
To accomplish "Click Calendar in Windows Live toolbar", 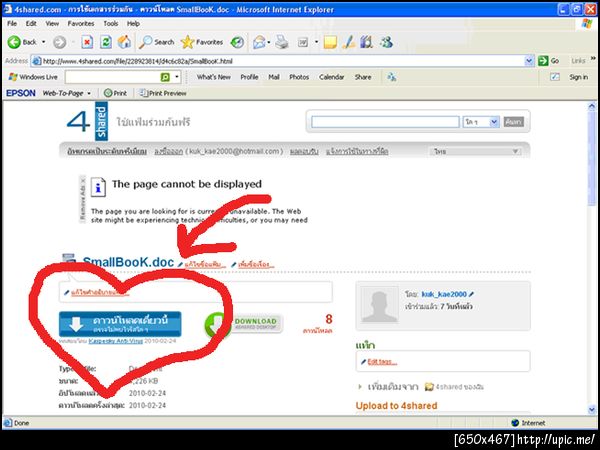I will pyautogui.click(x=331, y=77).
